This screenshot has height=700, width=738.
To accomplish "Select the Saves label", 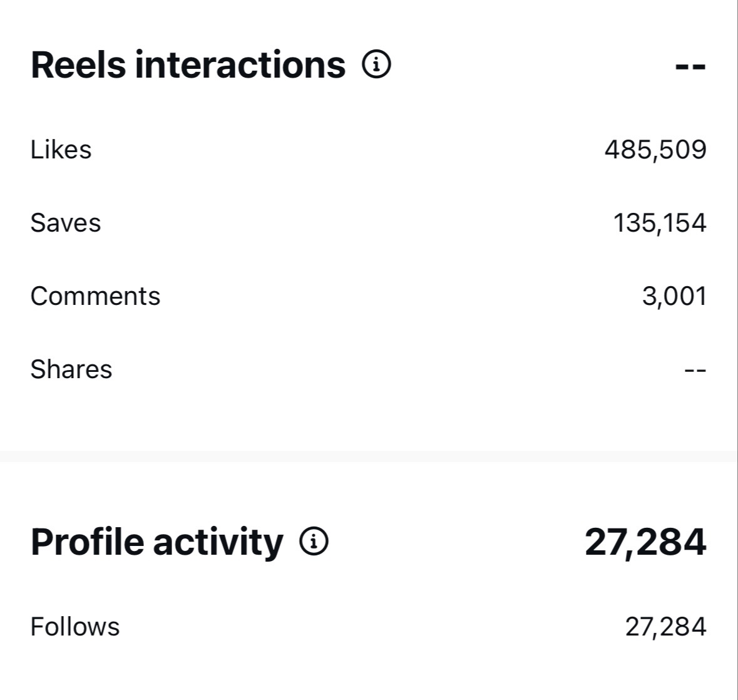I will tap(66, 223).
